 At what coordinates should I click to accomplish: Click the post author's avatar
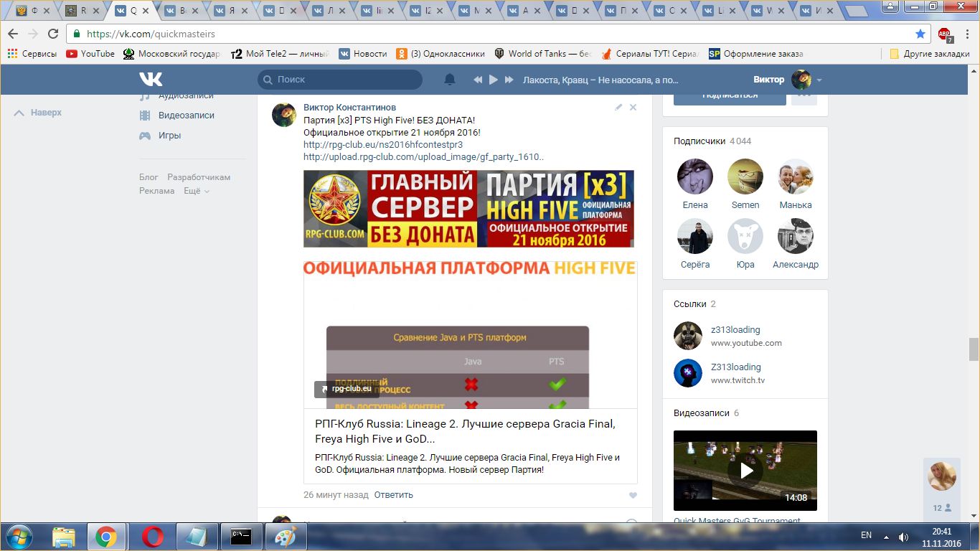284,115
